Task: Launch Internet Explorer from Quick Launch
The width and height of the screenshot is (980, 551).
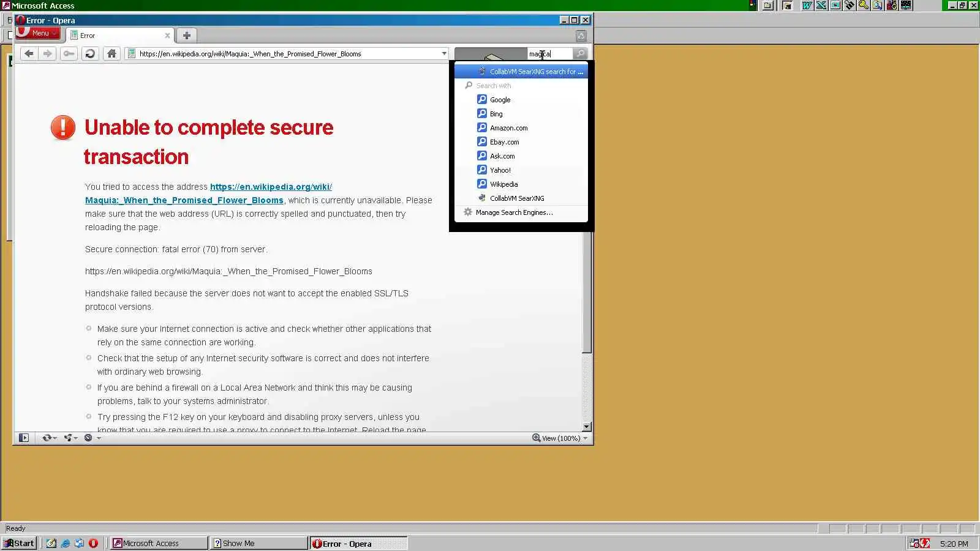Action: tap(66, 543)
